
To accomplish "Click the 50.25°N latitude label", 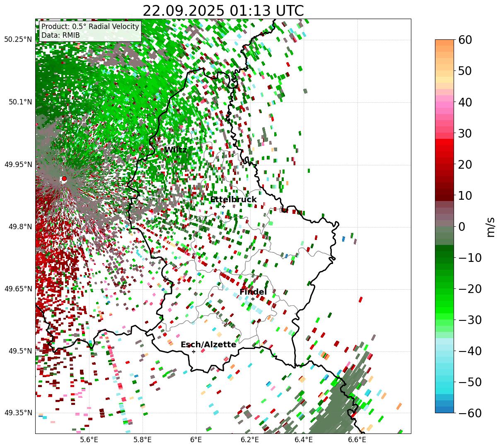I will tap(18, 40).
